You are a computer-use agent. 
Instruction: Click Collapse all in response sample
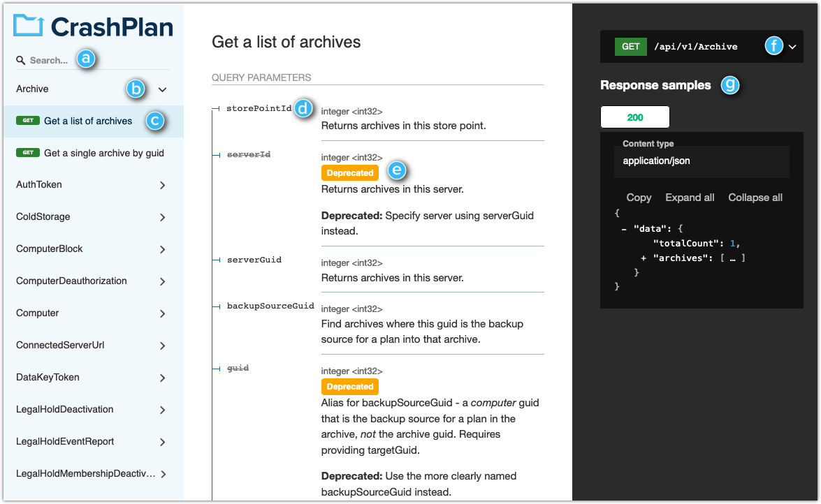click(755, 198)
